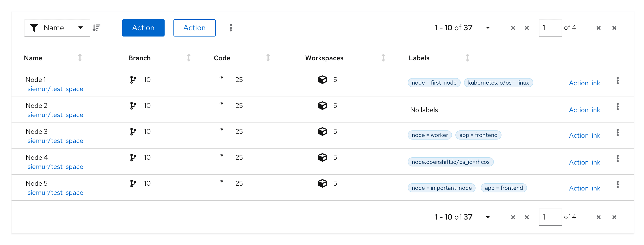Image resolution: width=644 pixels, height=245 pixels.
Task: Open bottom pagination items-per-page dropdown
Action: click(488, 217)
